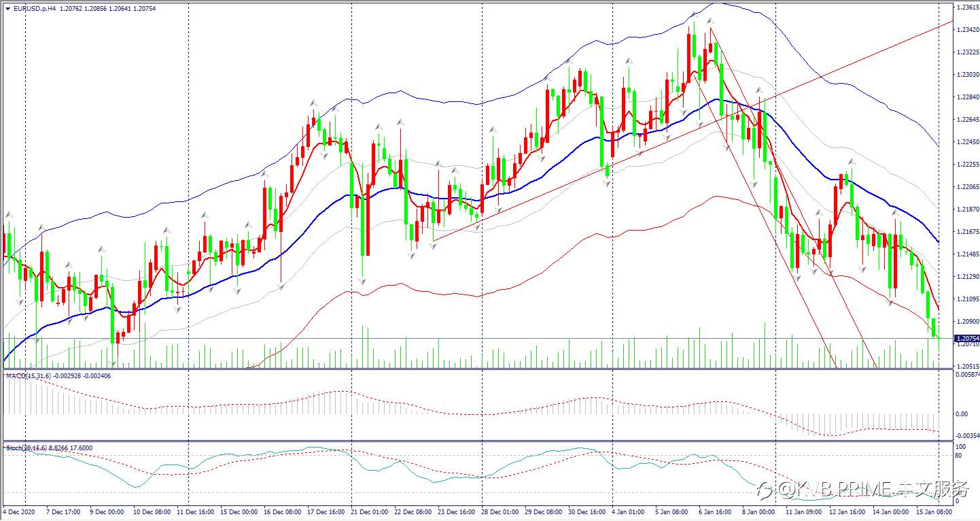Click the EURUSD.p,H4 chart title text

(35, 8)
